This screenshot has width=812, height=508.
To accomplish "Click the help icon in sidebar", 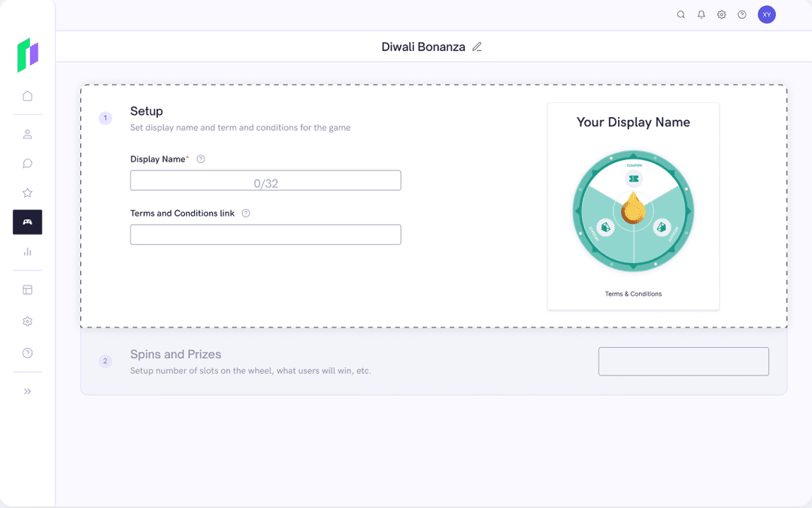I will pyautogui.click(x=27, y=353).
